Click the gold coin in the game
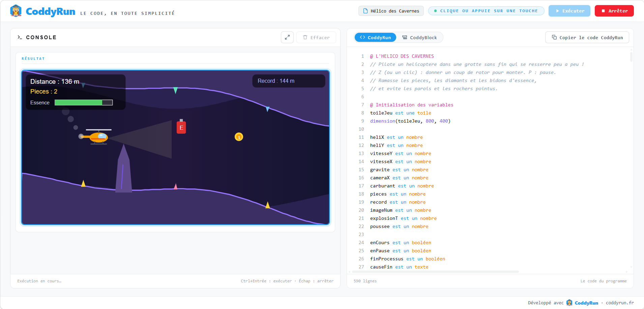Screen dimensions: 644x309 pos(239,137)
